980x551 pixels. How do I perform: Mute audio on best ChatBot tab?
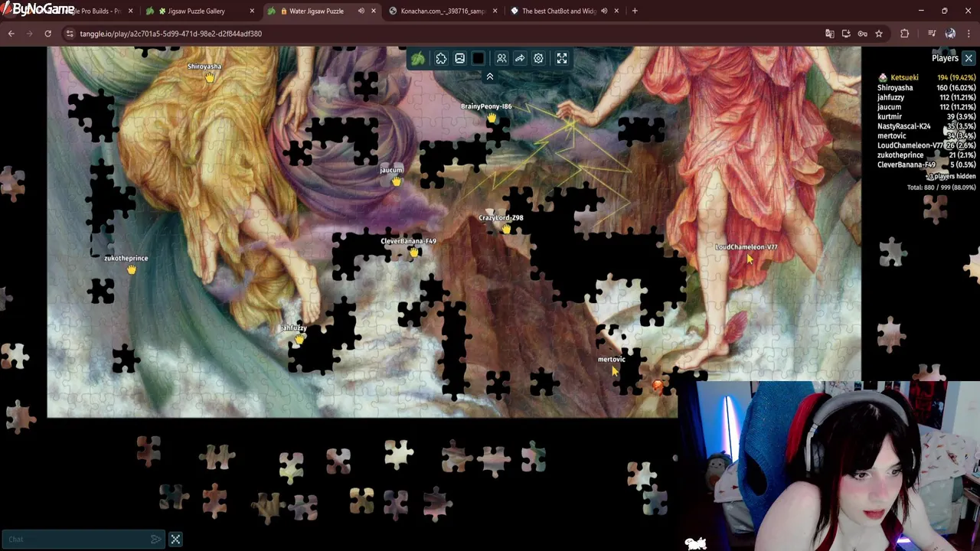[604, 11]
